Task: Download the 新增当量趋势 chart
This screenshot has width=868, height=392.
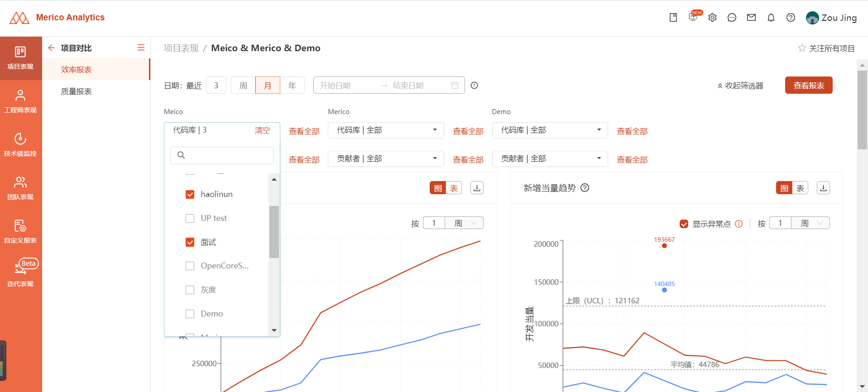Action: tap(823, 188)
